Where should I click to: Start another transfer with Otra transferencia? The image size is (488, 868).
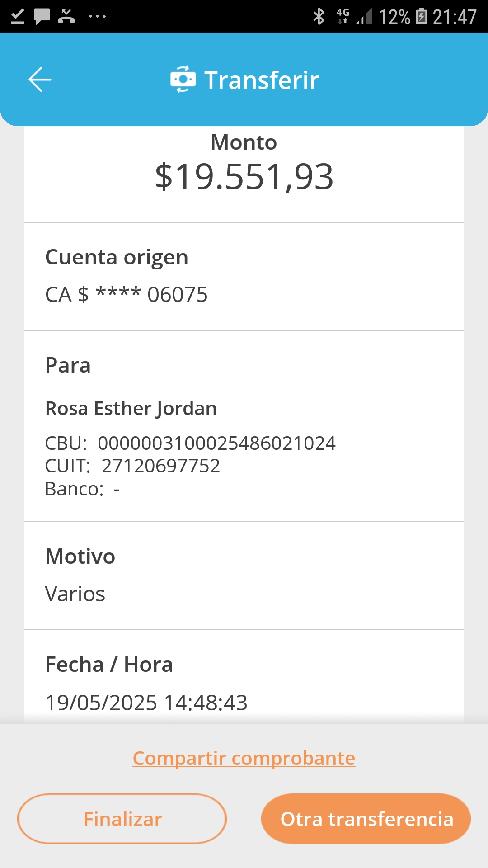[366, 819]
